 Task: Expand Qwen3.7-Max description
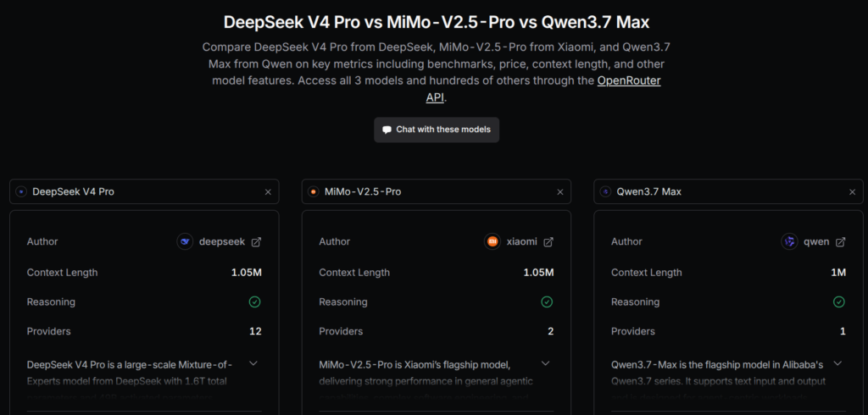[x=838, y=363]
